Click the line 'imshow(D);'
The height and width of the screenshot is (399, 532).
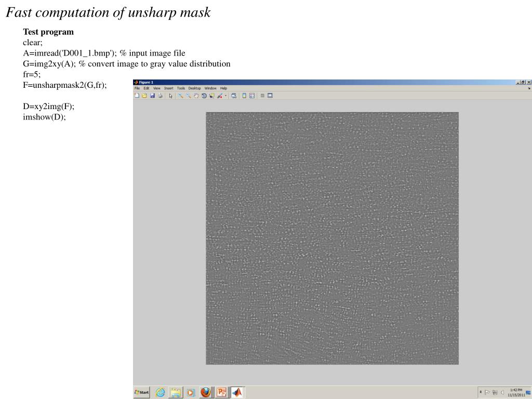pos(44,117)
